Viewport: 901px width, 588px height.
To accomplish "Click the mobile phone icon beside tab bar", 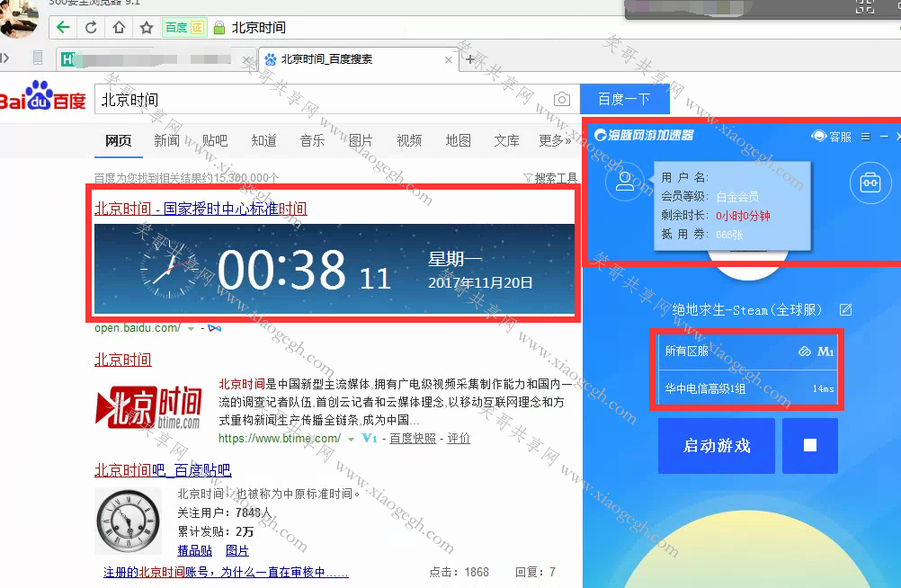I will tap(38, 58).
